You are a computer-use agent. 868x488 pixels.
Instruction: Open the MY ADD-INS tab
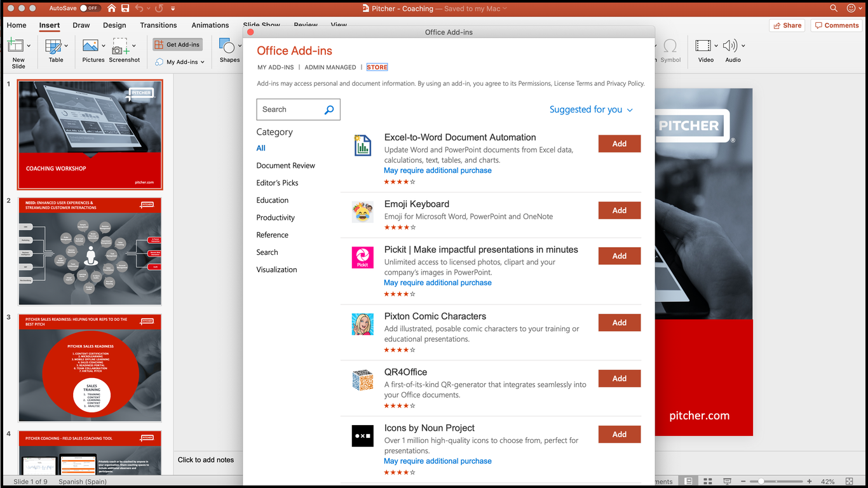click(x=275, y=67)
